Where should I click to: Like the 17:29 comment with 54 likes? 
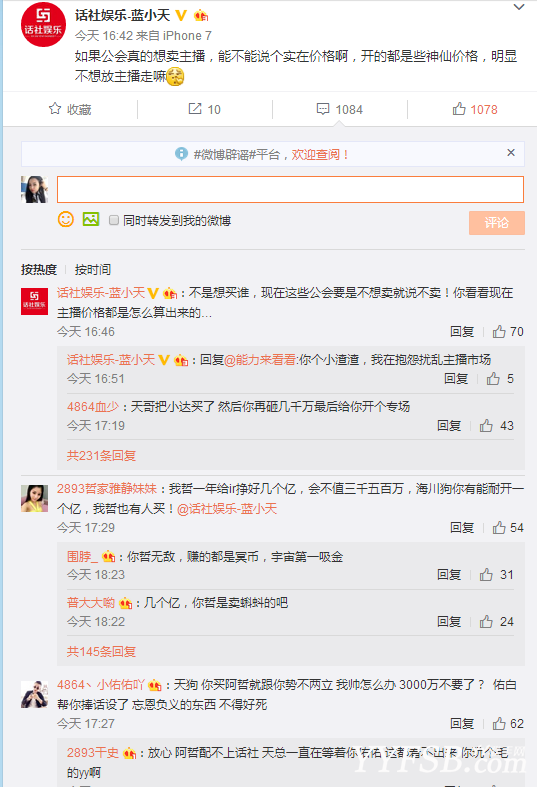508,528
